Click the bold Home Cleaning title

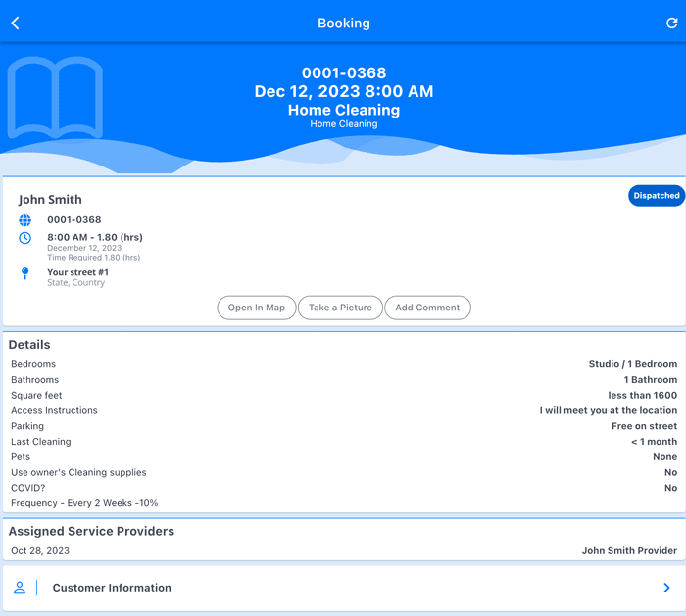click(x=344, y=110)
